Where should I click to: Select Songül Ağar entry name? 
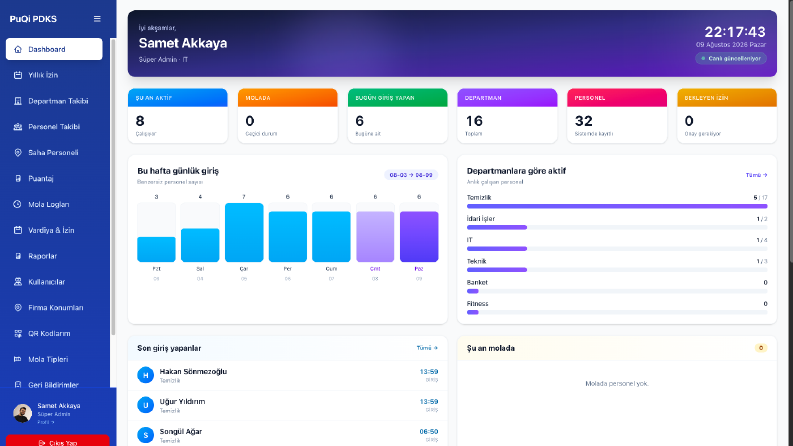point(181,431)
